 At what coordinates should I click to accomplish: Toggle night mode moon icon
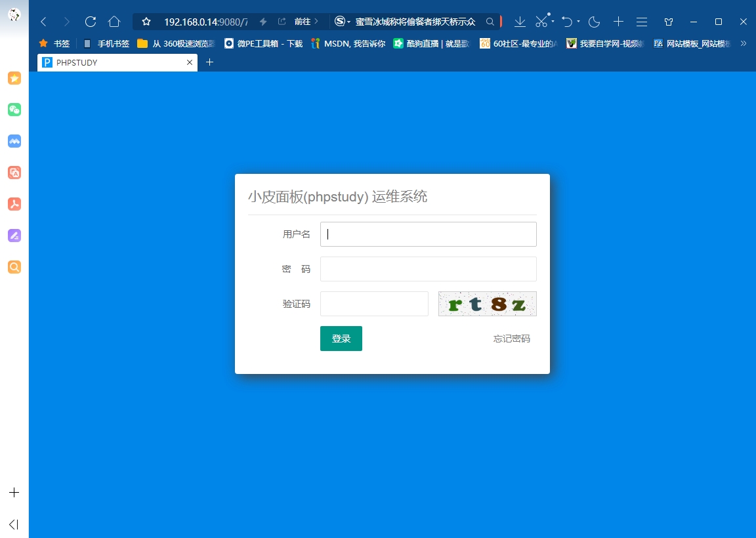pyautogui.click(x=594, y=22)
